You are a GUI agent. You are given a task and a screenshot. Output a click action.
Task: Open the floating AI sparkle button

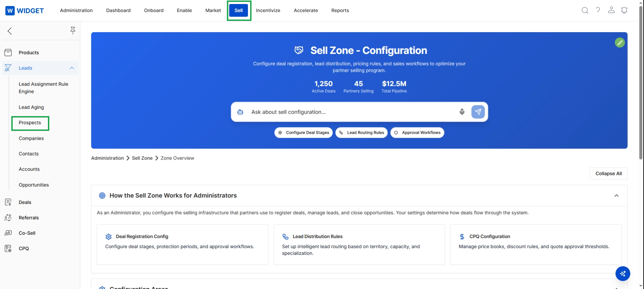click(x=623, y=274)
